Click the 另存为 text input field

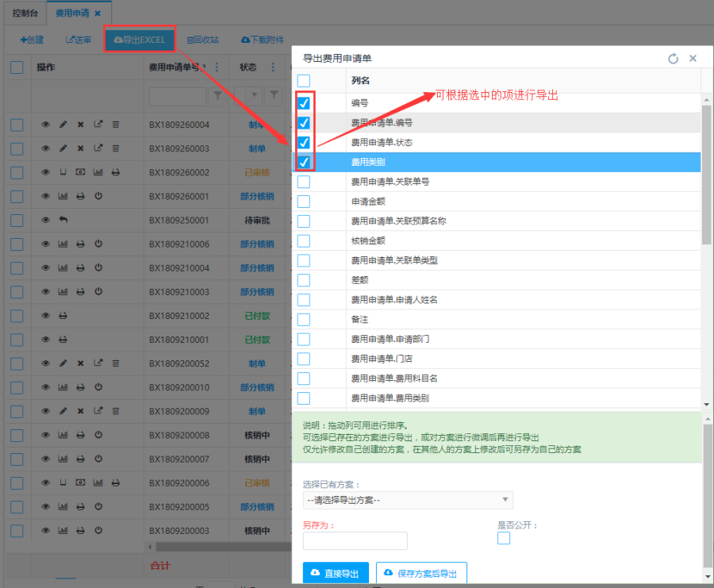[x=355, y=541]
